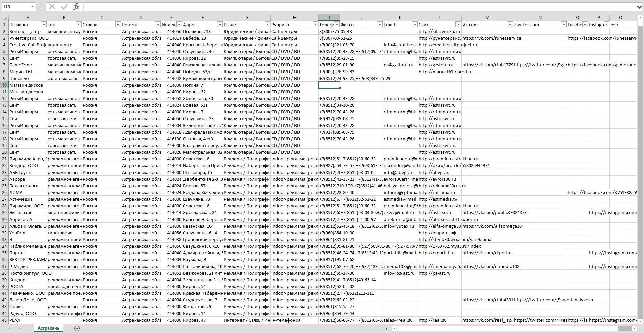Click the Enter checkmark icon in formula bar
Image resolution: width=644 pixels, height=333 pixels.
coord(64,7)
